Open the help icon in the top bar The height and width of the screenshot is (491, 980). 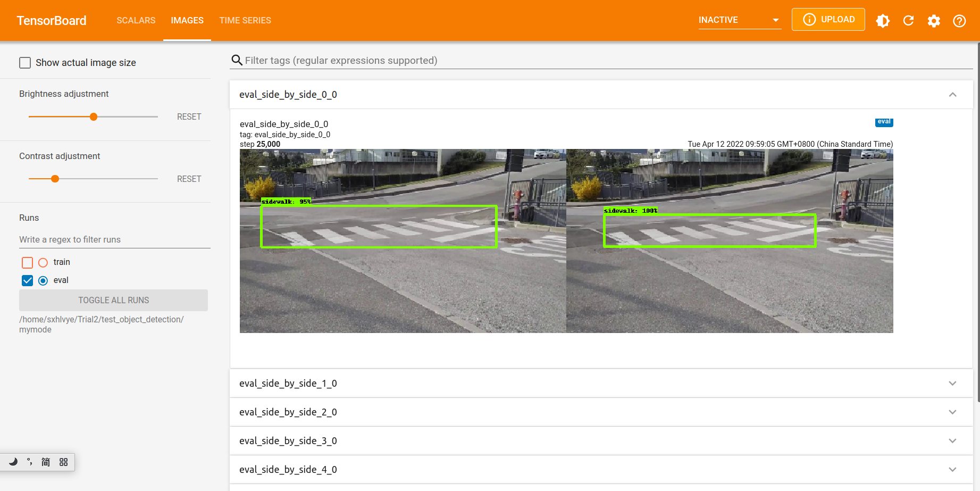pos(959,21)
